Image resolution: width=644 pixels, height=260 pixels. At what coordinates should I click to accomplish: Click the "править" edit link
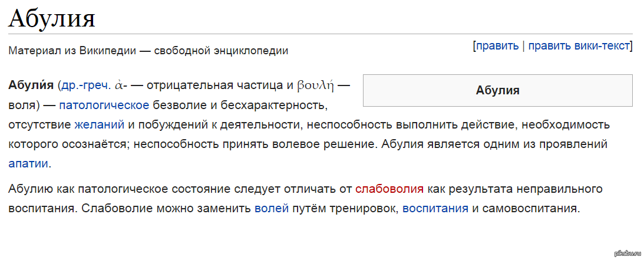click(x=497, y=45)
